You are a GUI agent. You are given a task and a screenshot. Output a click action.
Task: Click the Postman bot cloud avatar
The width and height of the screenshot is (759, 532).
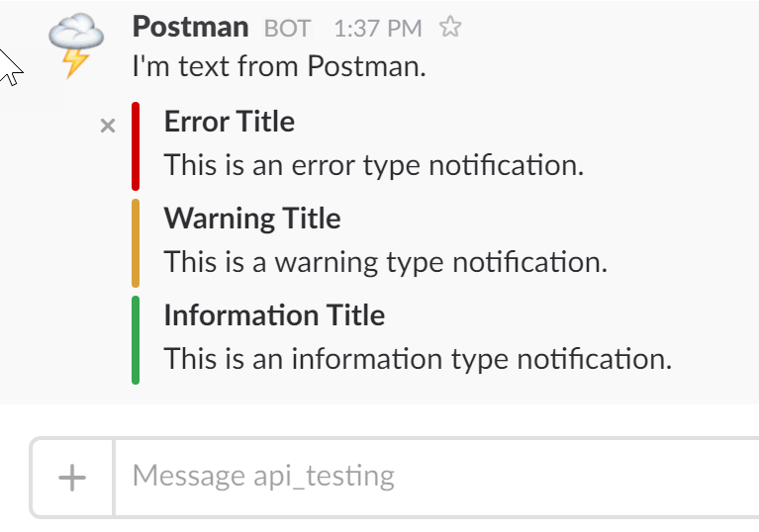pos(76,45)
